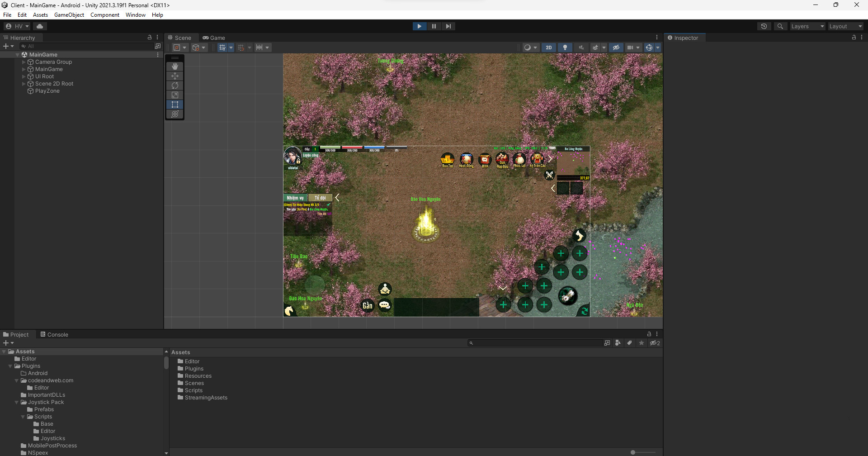868x456 pixels.
Task: Select PlayZone in Hierarchy
Action: pos(47,91)
